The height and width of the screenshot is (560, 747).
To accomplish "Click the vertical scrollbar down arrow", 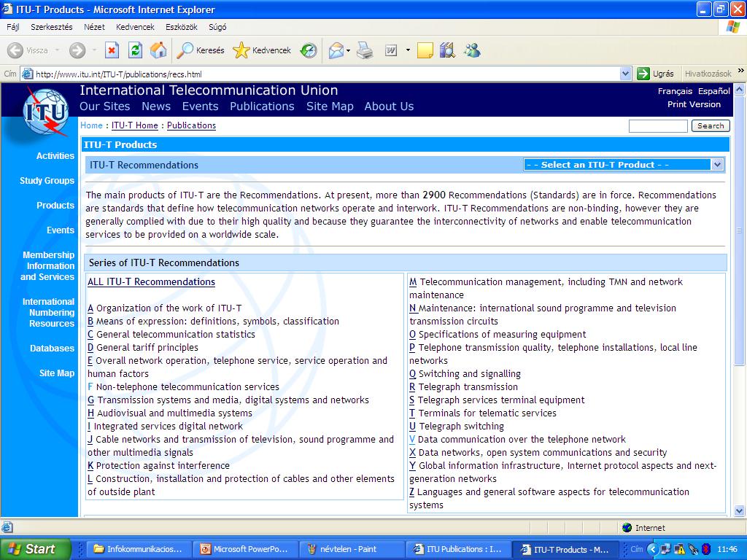I will (740, 511).
